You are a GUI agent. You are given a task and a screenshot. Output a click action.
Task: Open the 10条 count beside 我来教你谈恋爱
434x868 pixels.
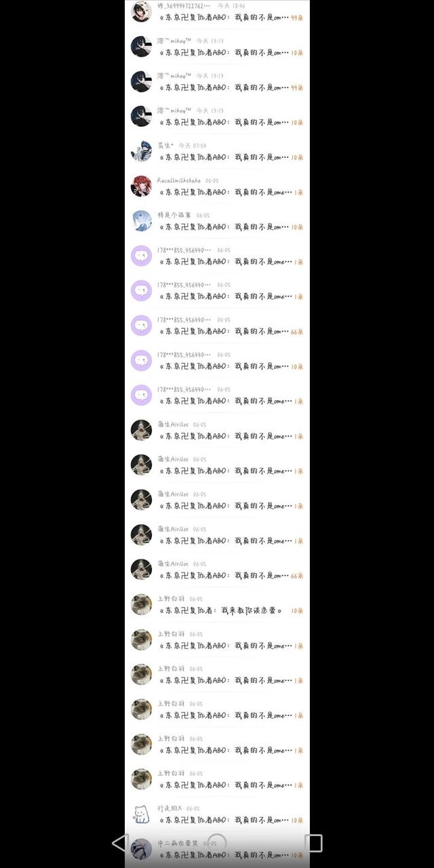tap(297, 611)
